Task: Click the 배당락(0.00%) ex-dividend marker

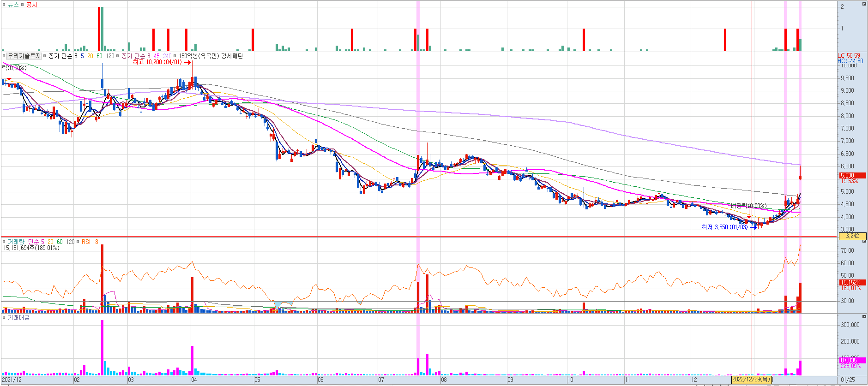Action: point(748,206)
